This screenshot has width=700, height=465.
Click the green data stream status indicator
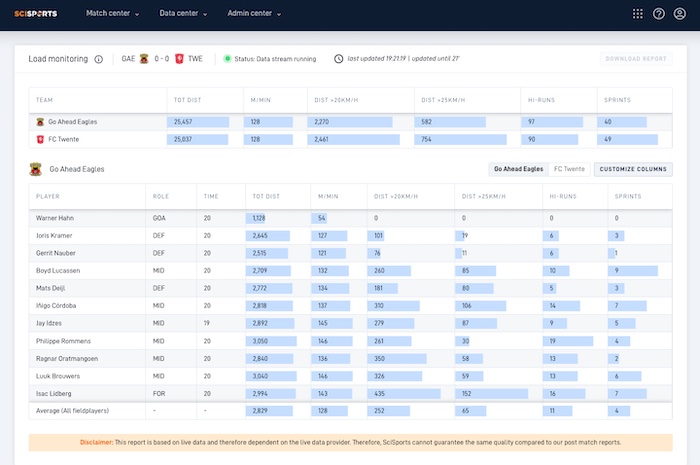pyautogui.click(x=228, y=59)
